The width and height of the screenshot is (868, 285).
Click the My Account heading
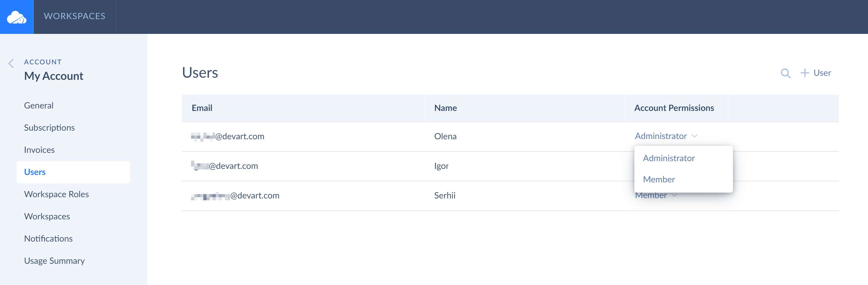tap(54, 76)
